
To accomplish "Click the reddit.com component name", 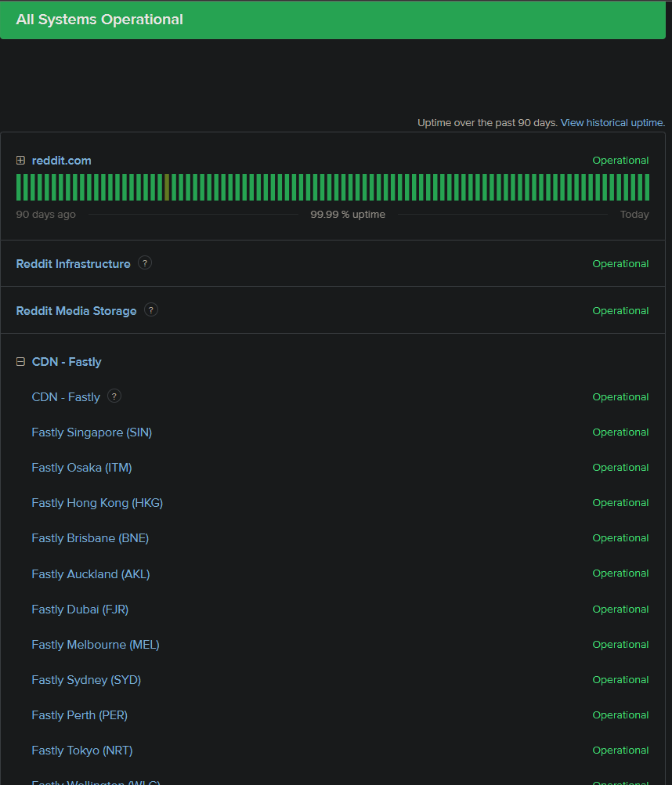I will click(62, 161).
